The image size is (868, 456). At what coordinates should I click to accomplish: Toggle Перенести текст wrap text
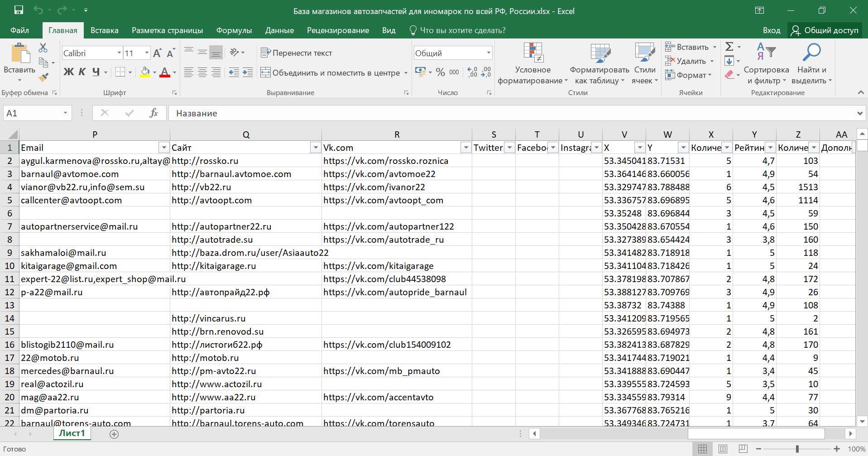pos(297,53)
